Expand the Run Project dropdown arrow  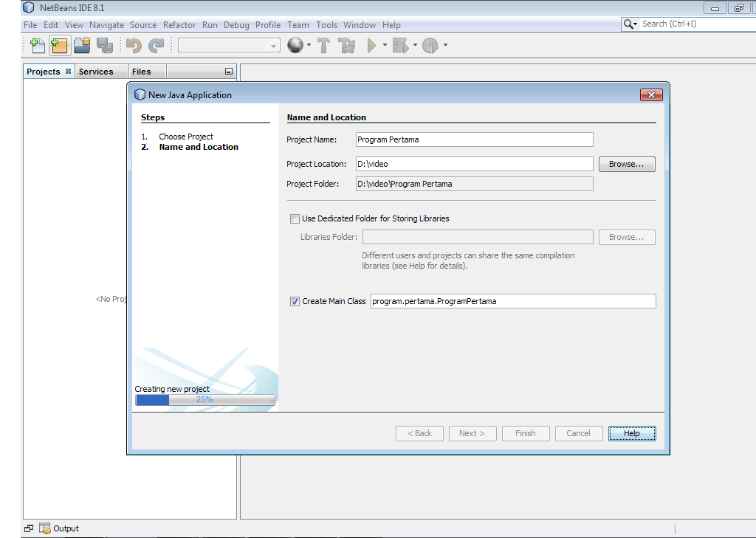pos(385,45)
